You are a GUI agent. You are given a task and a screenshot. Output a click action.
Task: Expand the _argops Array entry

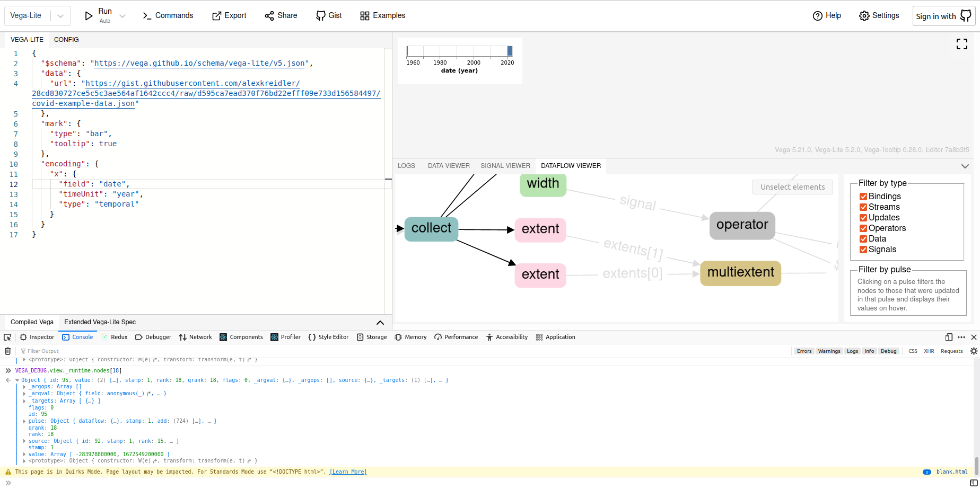[24, 387]
